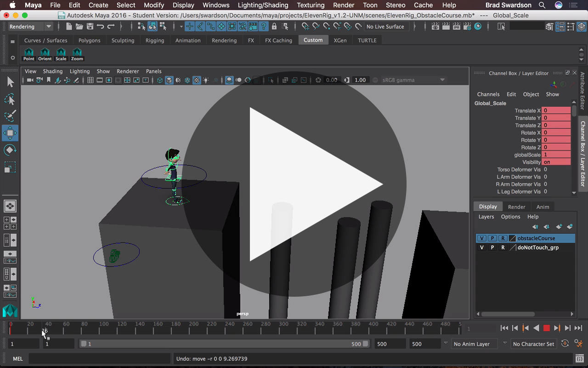
Task: Switch to four view layout
Action: point(10,223)
